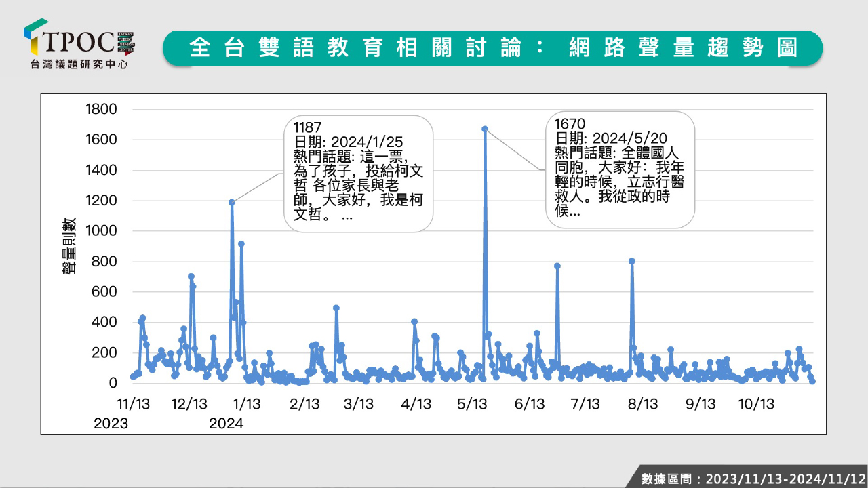Click the 數據區間 date range footer label
Image resolution: width=868 pixels, height=488 pixels.
(753, 478)
